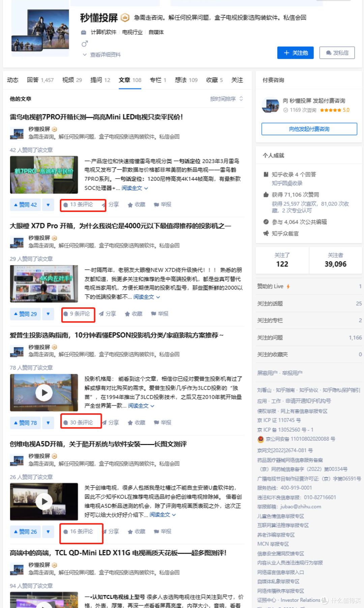
Task: Switch to the 提问 tab
Action: coord(100,80)
